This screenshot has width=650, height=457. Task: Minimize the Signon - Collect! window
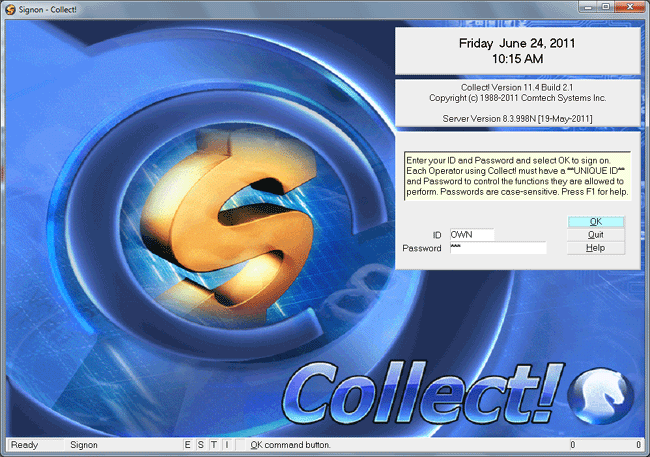[x=588, y=7]
